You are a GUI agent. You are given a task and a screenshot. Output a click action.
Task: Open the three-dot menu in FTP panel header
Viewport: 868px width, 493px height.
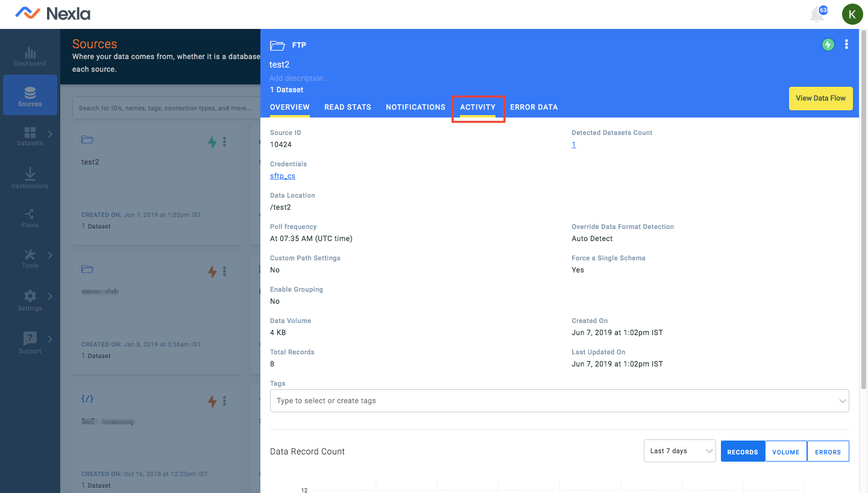(x=846, y=45)
